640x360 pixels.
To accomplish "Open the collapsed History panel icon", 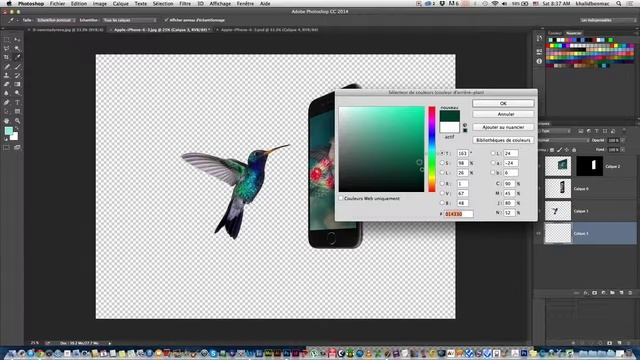I will pos(539,38).
